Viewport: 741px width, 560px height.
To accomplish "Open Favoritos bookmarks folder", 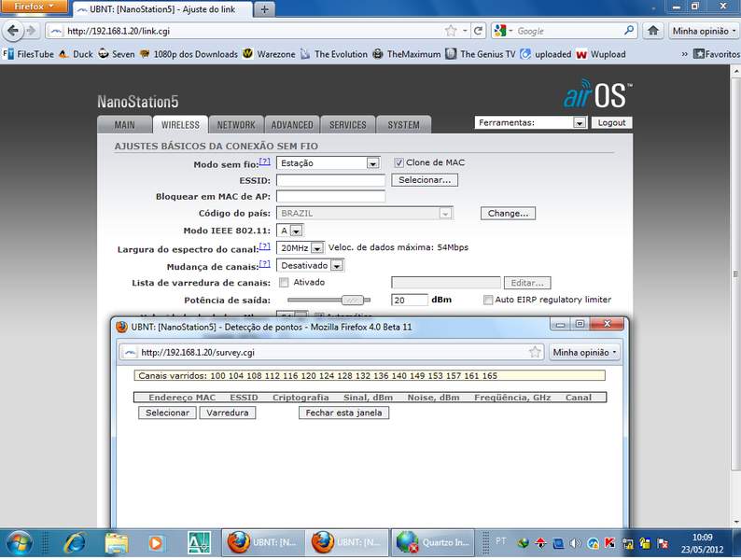I will pyautogui.click(x=717, y=54).
